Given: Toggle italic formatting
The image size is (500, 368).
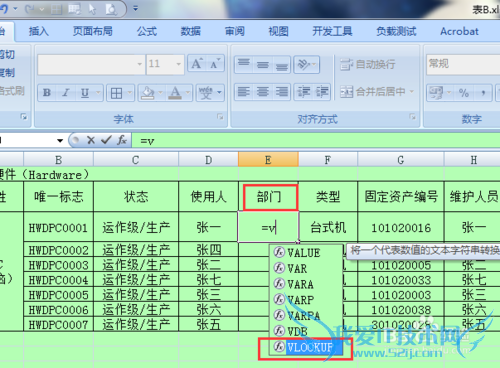Looking at the screenshot, I should [x=66, y=92].
